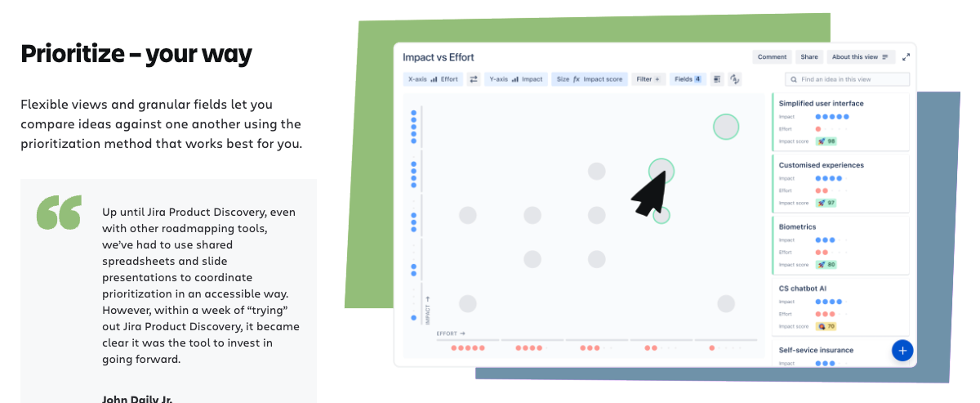Click the rocket score badge showing 97

826,203
